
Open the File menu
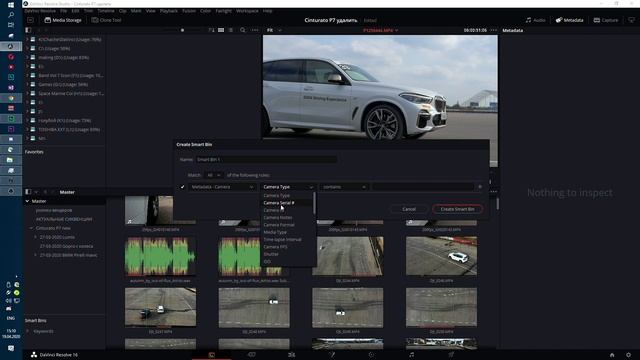click(x=64, y=11)
